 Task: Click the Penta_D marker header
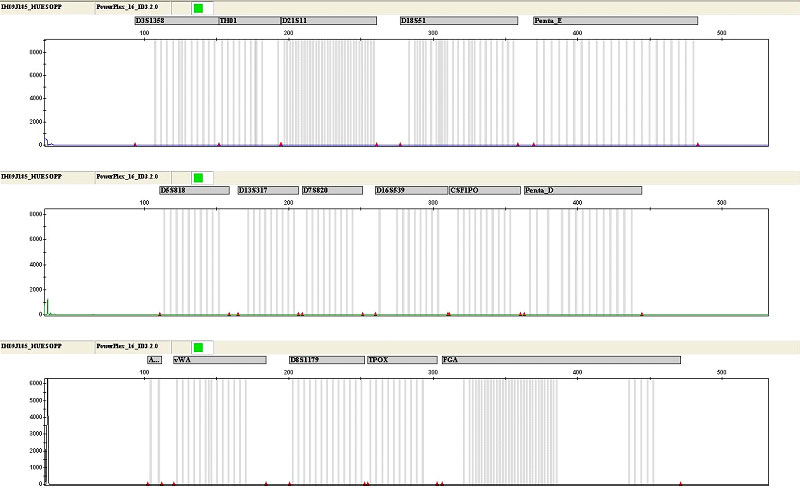click(x=583, y=190)
